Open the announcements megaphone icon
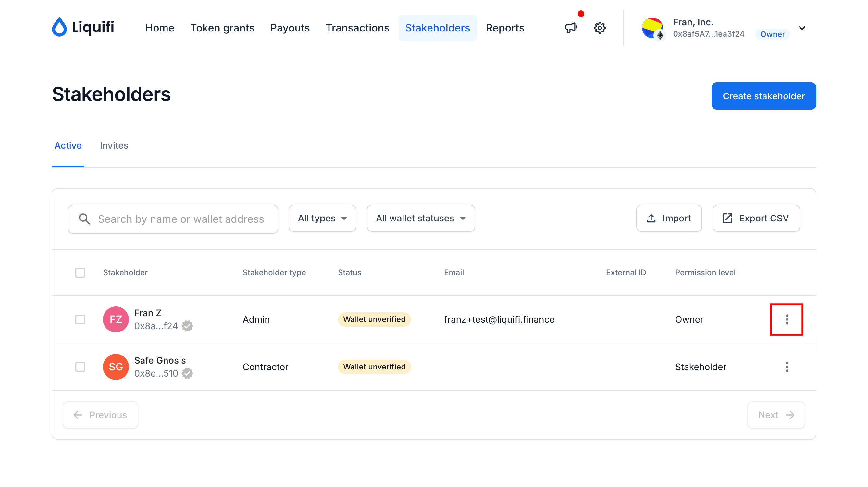The image size is (868, 487). (571, 28)
